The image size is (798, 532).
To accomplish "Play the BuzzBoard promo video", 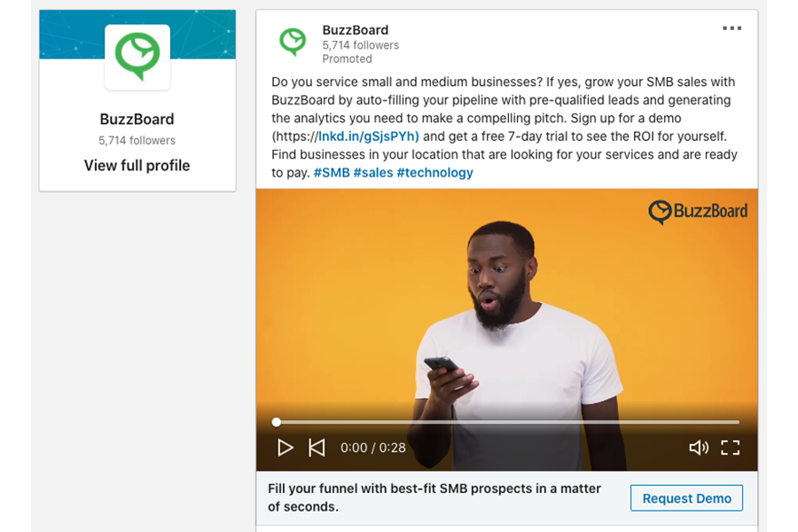I will (285, 448).
